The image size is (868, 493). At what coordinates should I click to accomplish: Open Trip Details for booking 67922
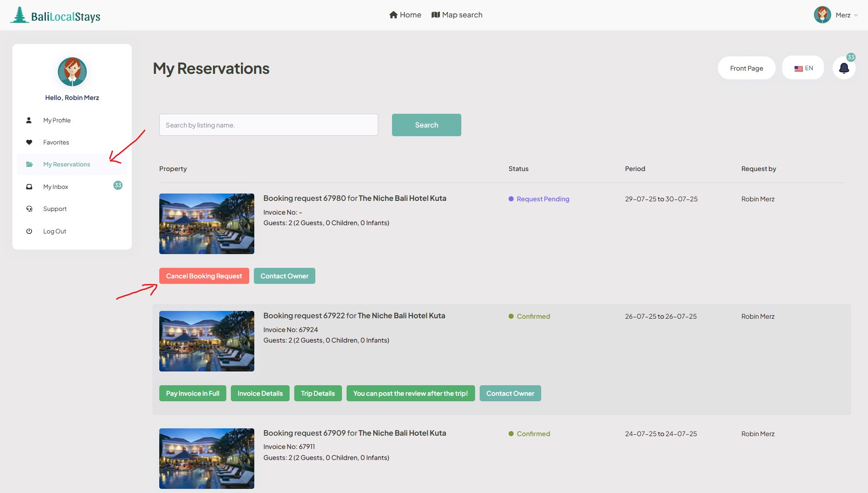pyautogui.click(x=318, y=393)
